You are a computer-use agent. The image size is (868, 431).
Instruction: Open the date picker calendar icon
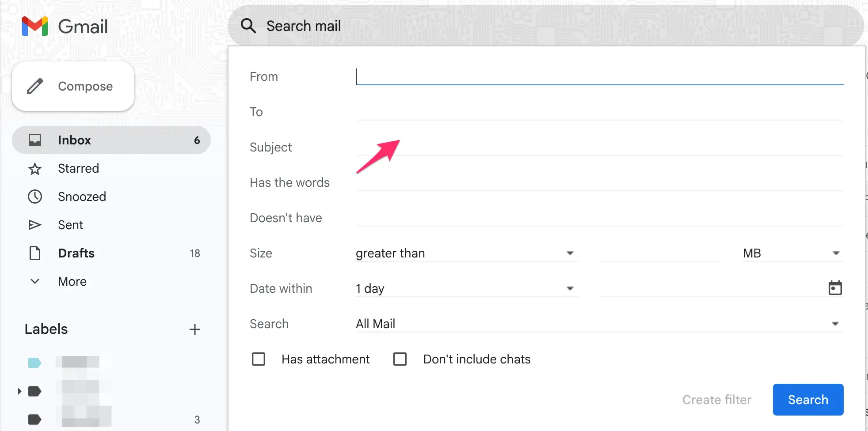[835, 288]
